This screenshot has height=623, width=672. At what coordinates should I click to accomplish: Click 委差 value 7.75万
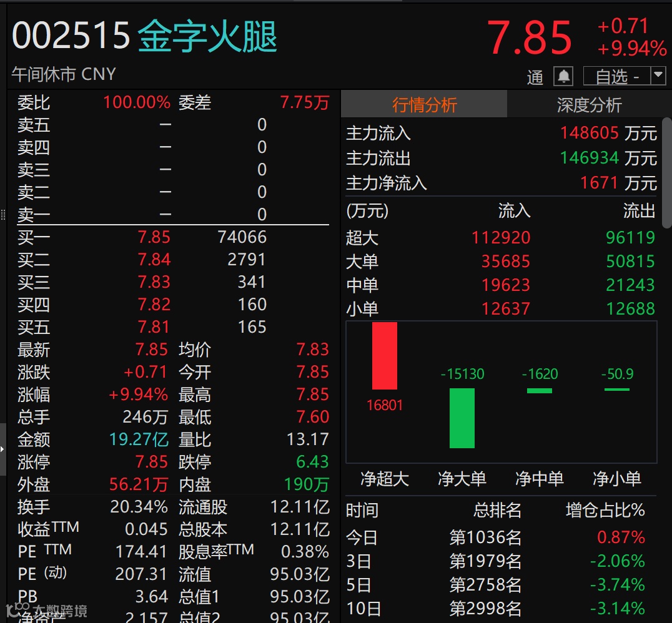click(x=304, y=102)
